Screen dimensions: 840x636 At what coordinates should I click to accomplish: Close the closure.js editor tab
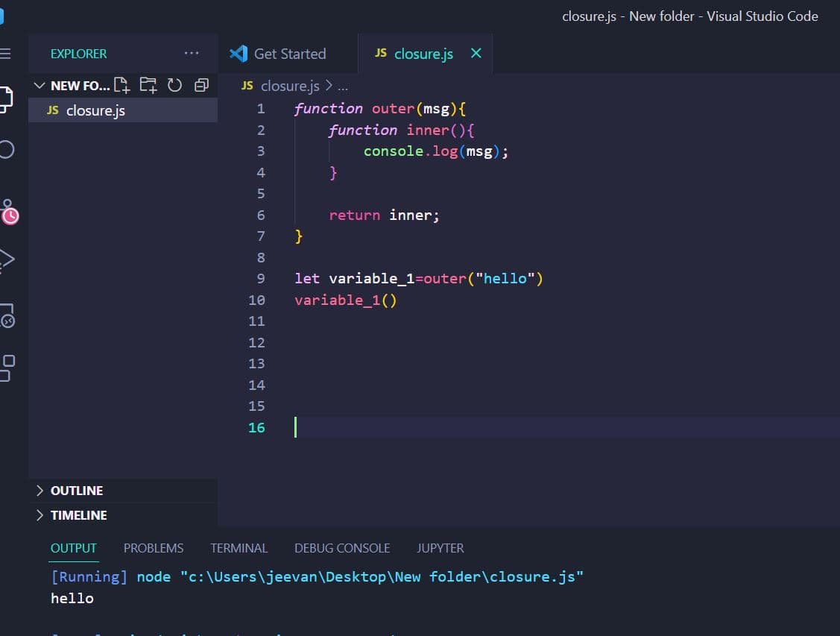click(476, 53)
